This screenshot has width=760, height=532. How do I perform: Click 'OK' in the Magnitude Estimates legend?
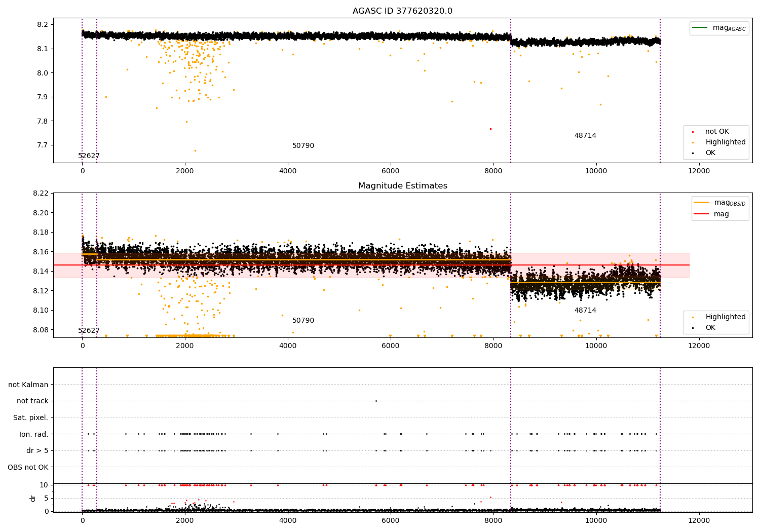point(710,328)
